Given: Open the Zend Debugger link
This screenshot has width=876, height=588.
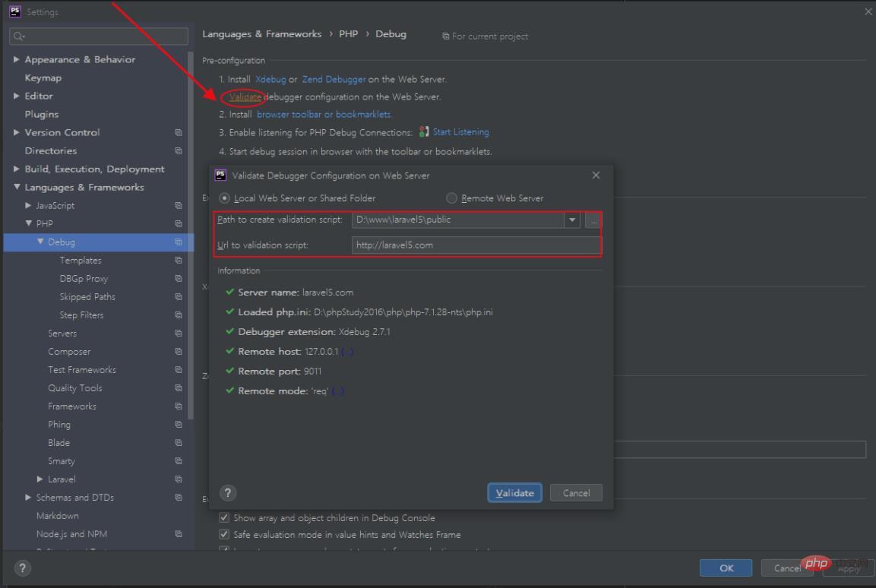Looking at the screenshot, I should (334, 79).
